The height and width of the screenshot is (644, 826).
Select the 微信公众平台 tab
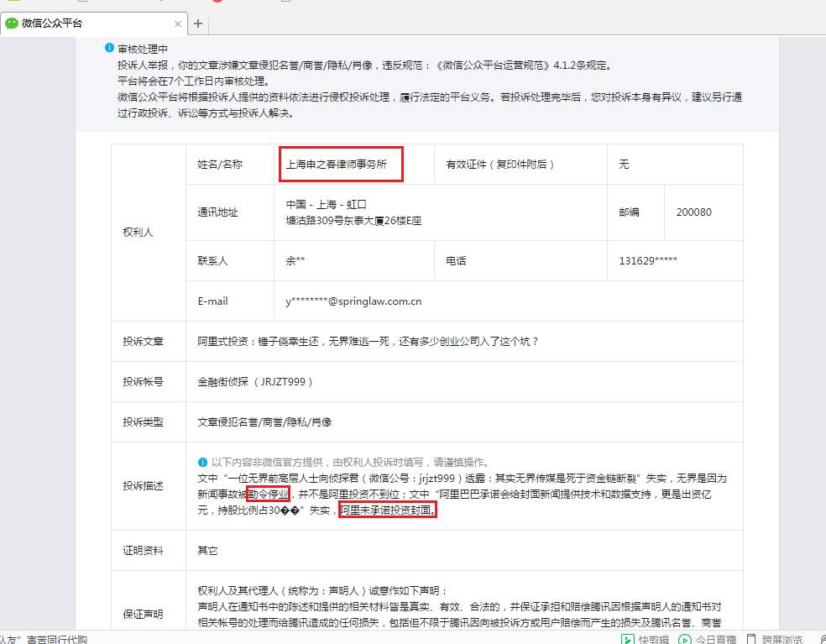[94, 24]
